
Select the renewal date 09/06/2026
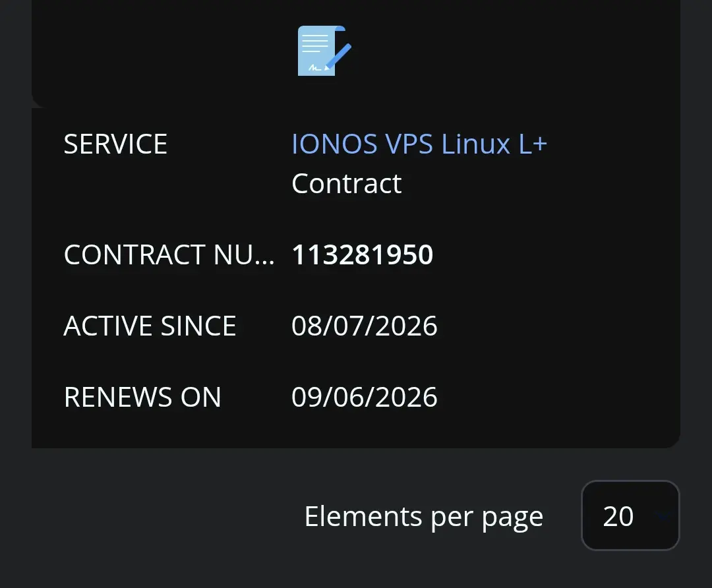coord(364,397)
